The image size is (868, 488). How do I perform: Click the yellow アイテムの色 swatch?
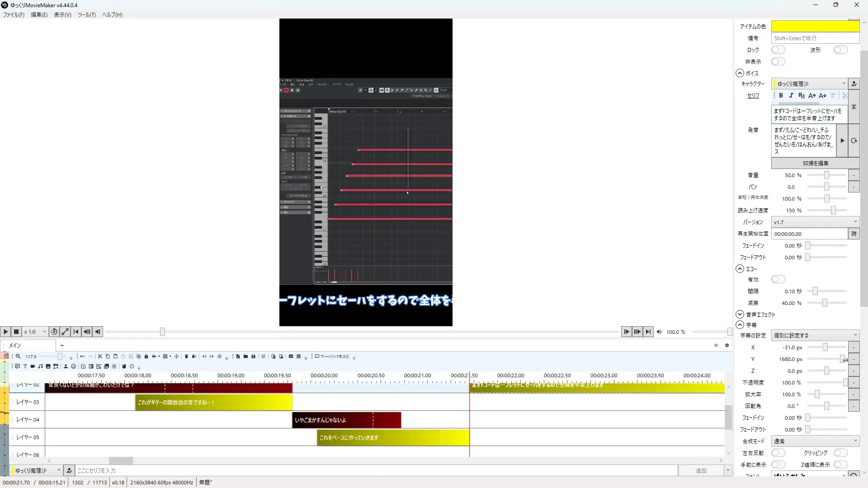pos(815,26)
